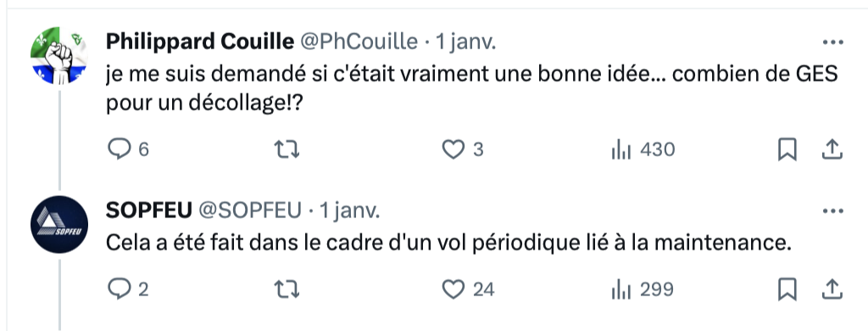Visit the @SOPFEU handle link

point(250,210)
